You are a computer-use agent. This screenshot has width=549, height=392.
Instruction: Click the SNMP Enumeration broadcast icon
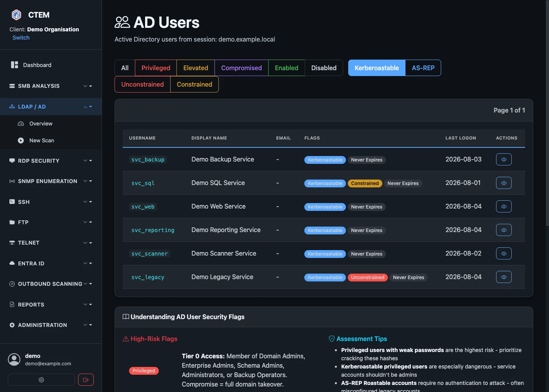[12, 181]
